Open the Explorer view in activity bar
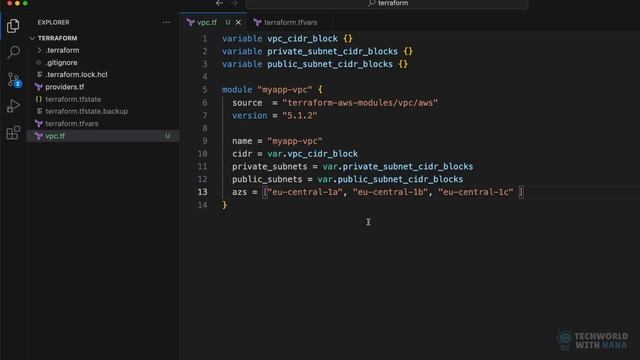This screenshot has height=360, width=640. tap(13, 26)
